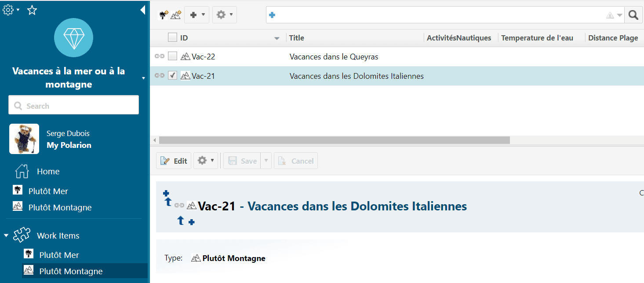Select Plutôt Mer under Work Items
Screen dimensions: 644x283
[59, 255]
